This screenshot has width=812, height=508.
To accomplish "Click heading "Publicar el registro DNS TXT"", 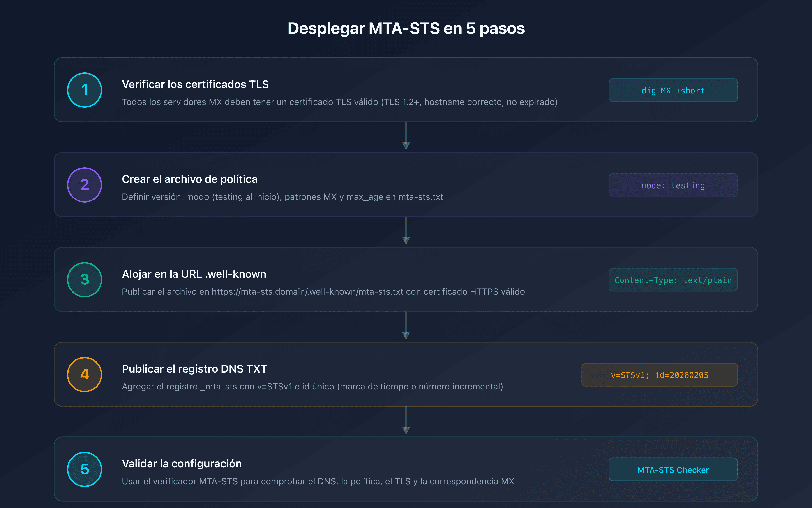I will [x=194, y=368].
